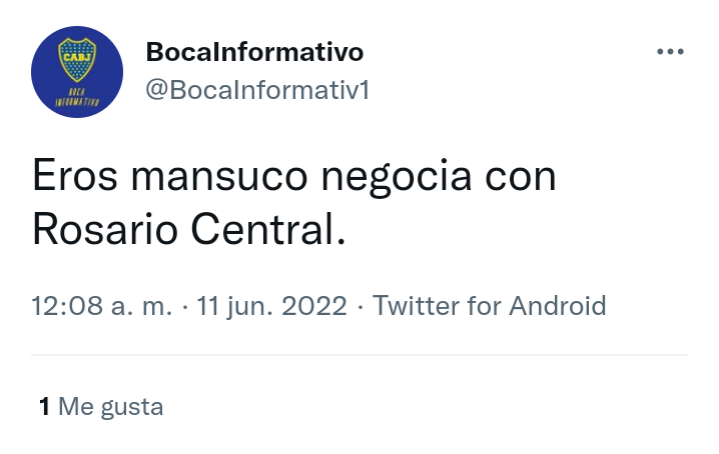Image resolution: width=719 pixels, height=454 pixels.
Task: Click the likes count number 1
Action: (44, 406)
